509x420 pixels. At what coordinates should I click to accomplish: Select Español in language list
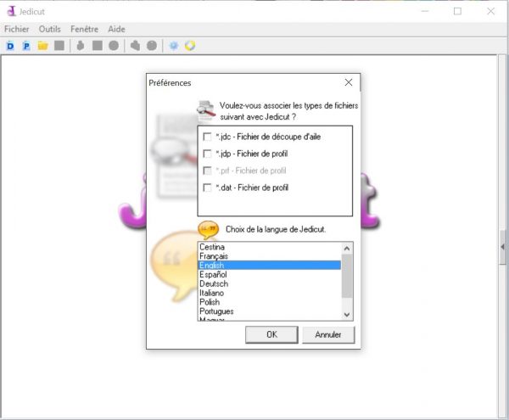point(270,275)
